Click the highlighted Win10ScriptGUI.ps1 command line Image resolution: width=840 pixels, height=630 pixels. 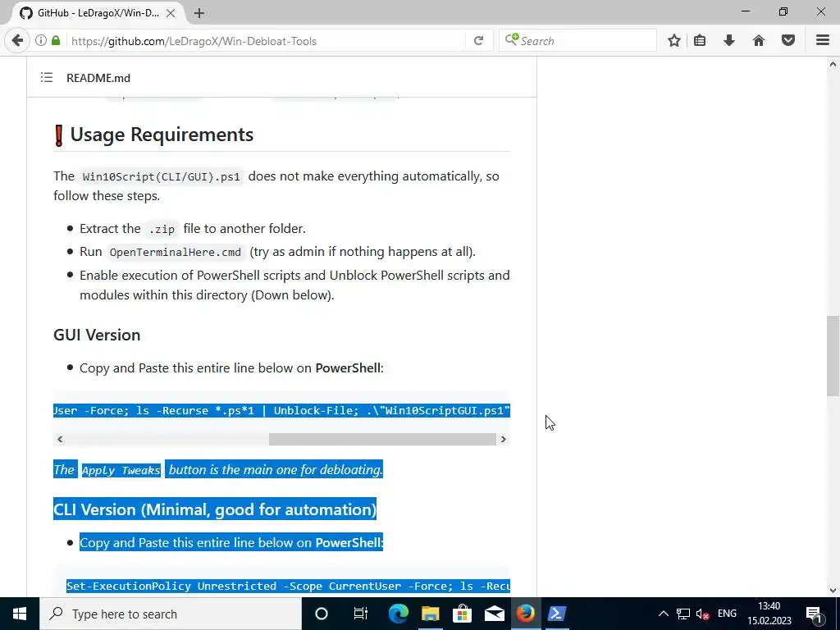[282, 410]
